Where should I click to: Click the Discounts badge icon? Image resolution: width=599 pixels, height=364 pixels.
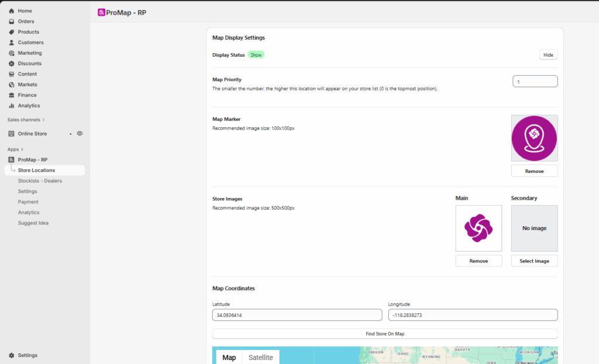point(11,64)
